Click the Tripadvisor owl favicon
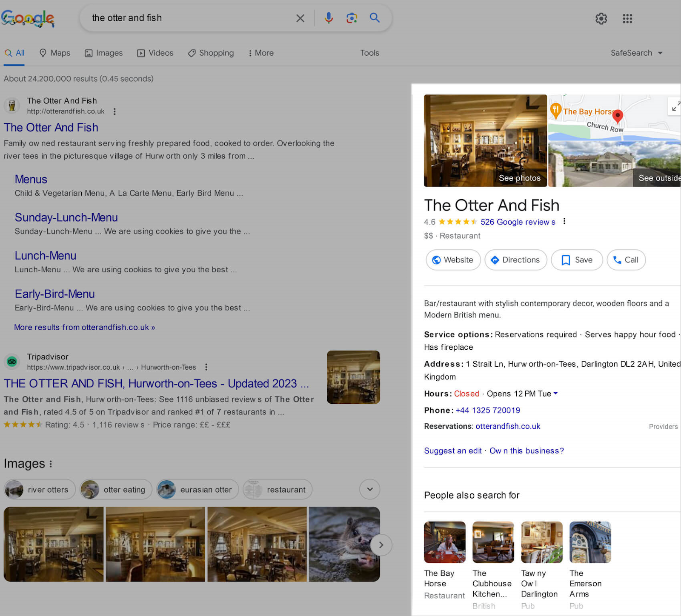681x616 pixels. click(x=11, y=362)
